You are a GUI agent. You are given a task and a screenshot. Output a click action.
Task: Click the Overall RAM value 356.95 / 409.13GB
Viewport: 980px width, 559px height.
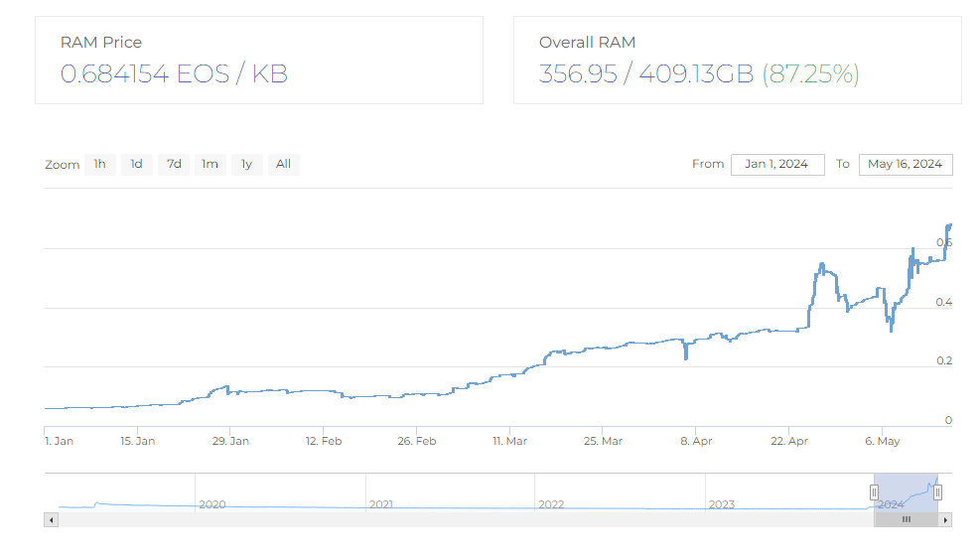[x=646, y=73]
